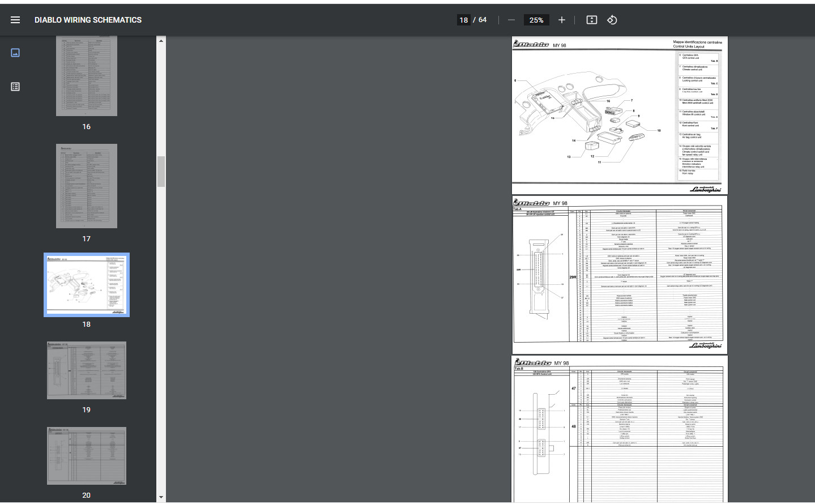
Task: Click the DIABLO WIRING SCHEMATICS title
Action: coord(88,20)
